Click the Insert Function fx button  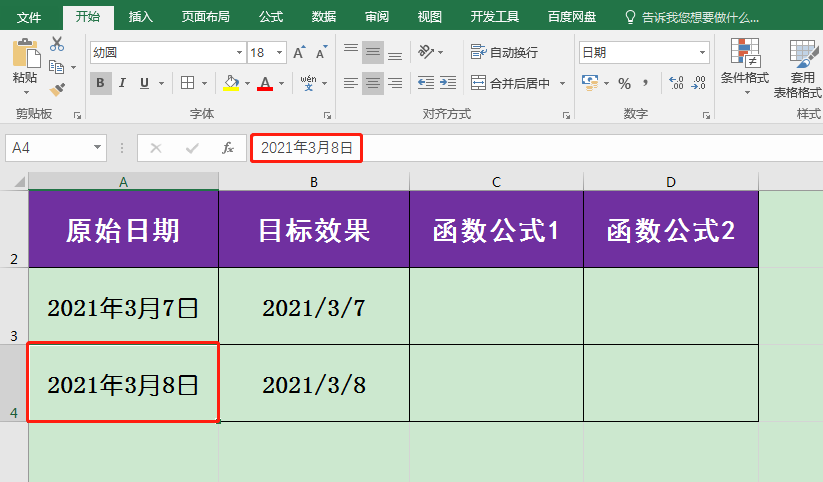(227, 148)
